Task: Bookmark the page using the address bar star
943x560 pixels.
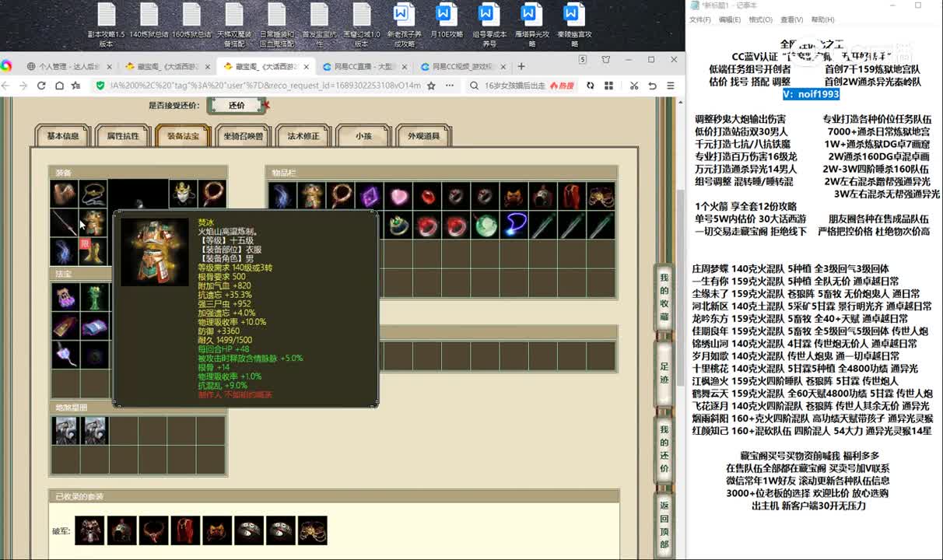Action: click(x=431, y=86)
